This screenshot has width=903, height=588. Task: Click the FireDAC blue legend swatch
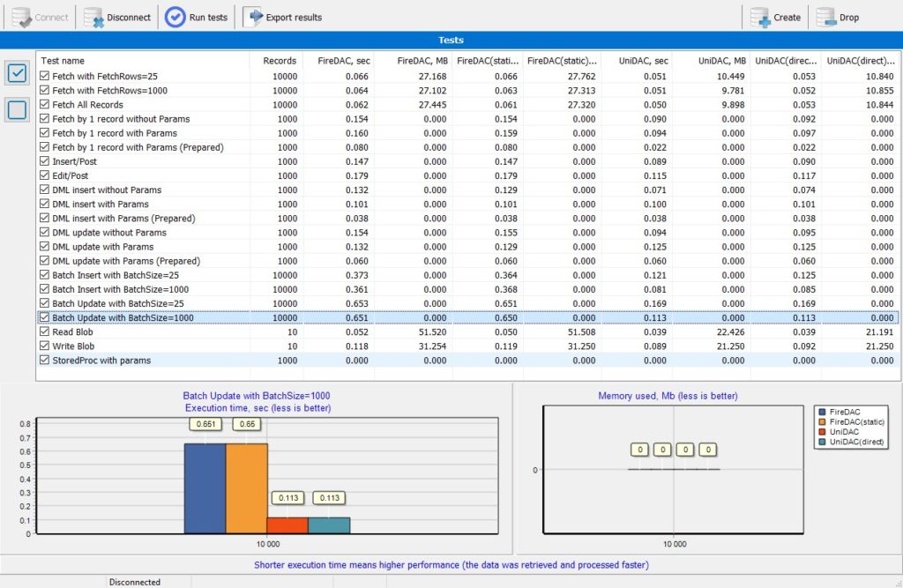pyautogui.click(x=823, y=412)
